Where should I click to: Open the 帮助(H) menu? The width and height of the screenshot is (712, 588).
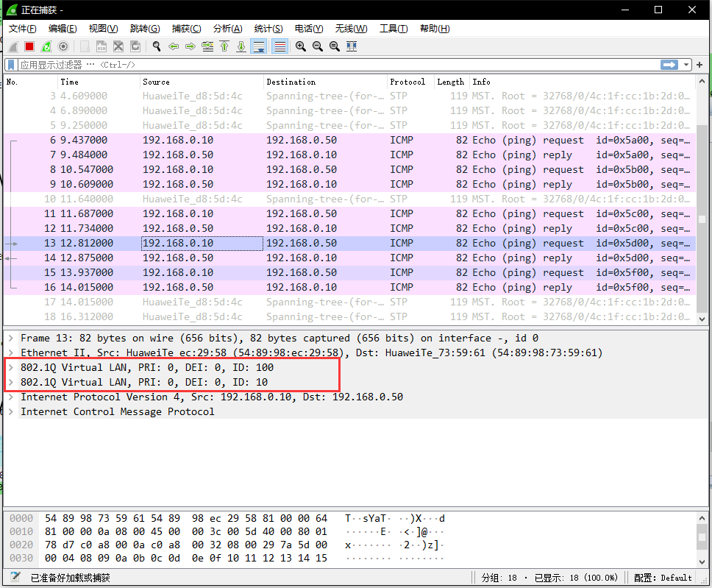[x=435, y=29]
